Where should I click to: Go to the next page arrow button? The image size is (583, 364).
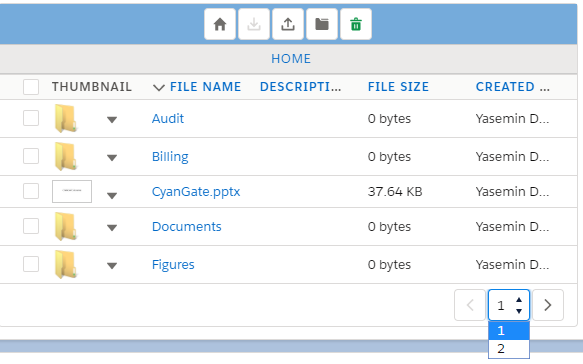click(548, 305)
